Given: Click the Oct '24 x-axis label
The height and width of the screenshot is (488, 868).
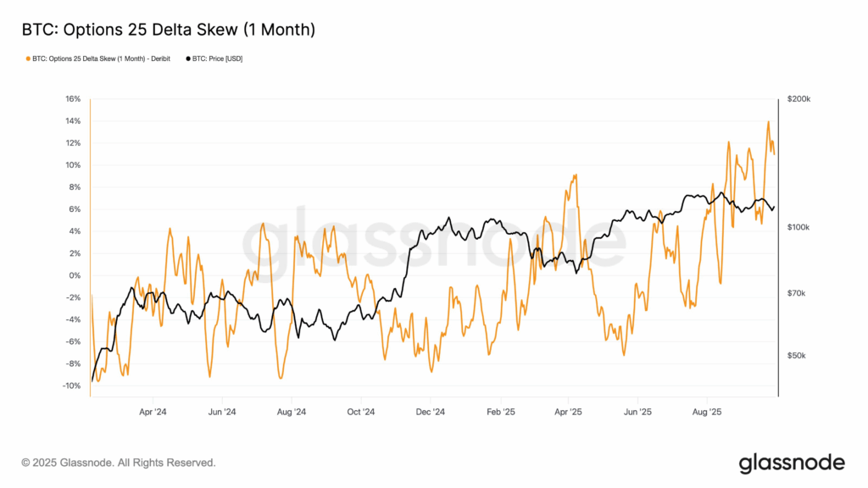Looking at the screenshot, I should (x=361, y=412).
